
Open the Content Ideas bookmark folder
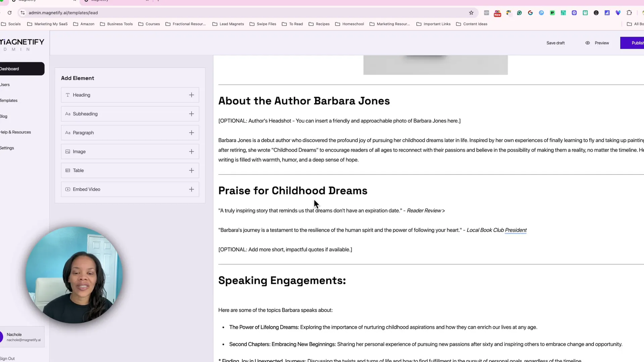pyautogui.click(x=472, y=24)
